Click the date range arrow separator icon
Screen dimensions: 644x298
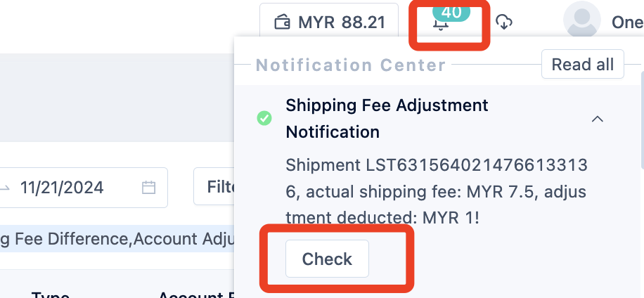point(5,188)
